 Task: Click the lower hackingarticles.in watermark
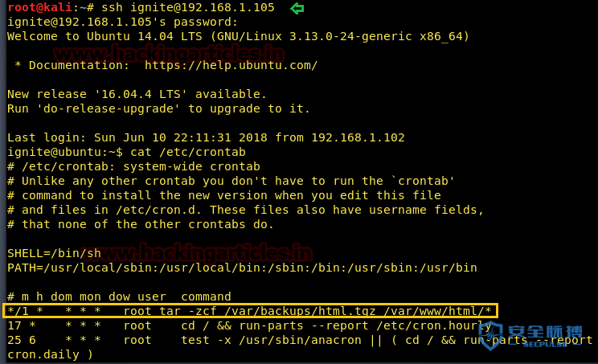coord(197,252)
